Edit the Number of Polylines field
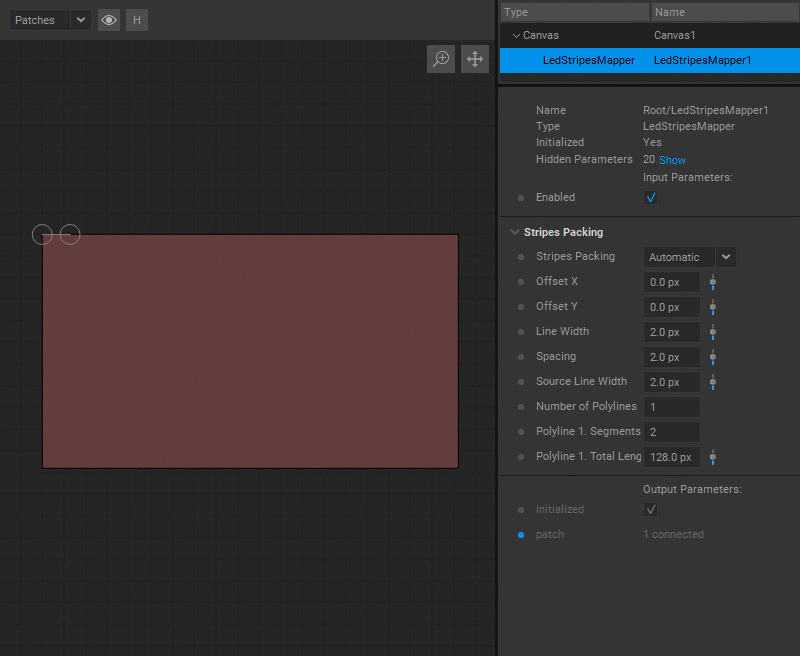Screen dimensions: 800x656 (671, 407)
